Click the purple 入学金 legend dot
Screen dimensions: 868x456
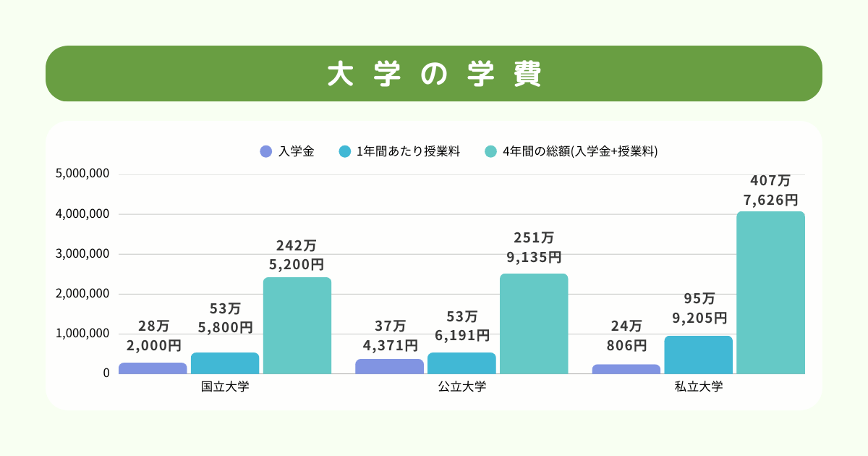[265, 151]
